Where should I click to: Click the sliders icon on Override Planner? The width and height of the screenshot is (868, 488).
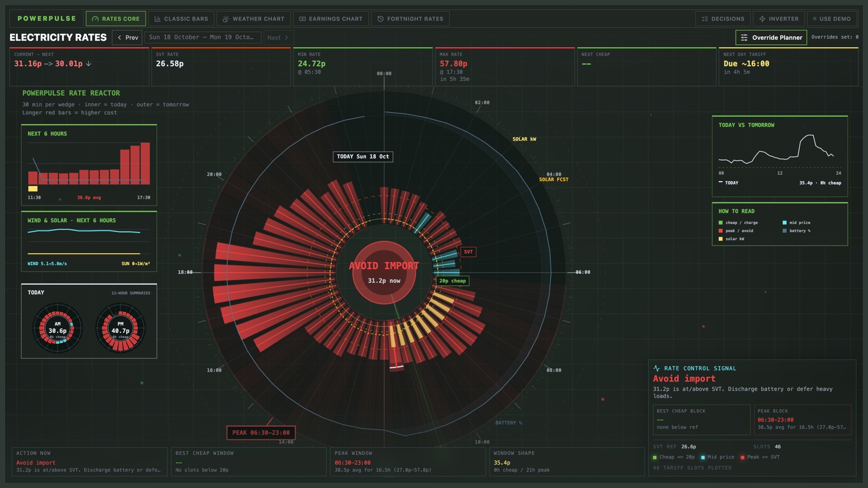tap(744, 37)
